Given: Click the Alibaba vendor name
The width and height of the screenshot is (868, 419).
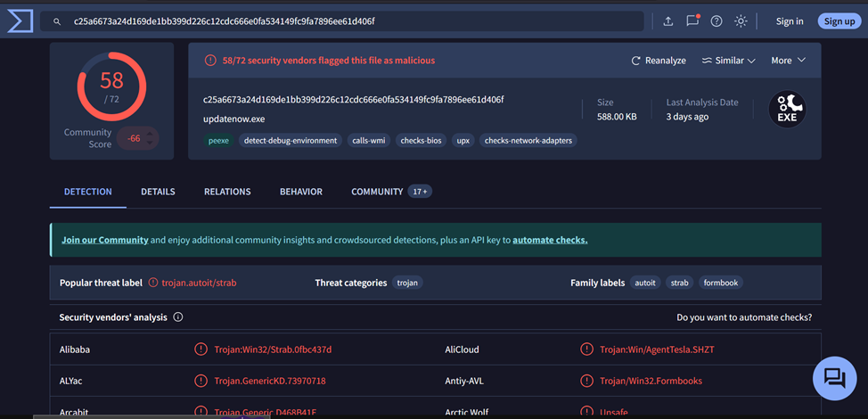Looking at the screenshot, I should (75, 349).
